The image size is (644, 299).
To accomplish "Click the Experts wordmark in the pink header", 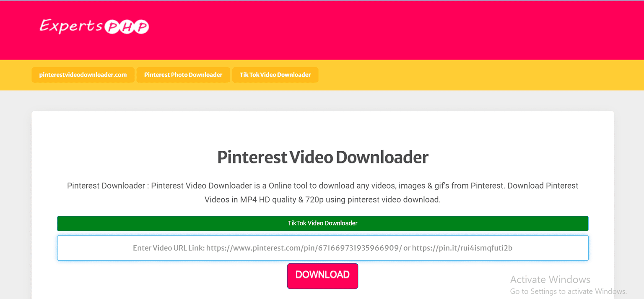I will pos(73,26).
